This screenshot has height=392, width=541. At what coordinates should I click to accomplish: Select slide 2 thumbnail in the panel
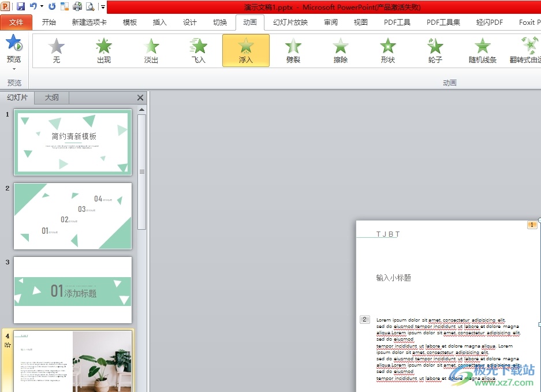click(73, 216)
